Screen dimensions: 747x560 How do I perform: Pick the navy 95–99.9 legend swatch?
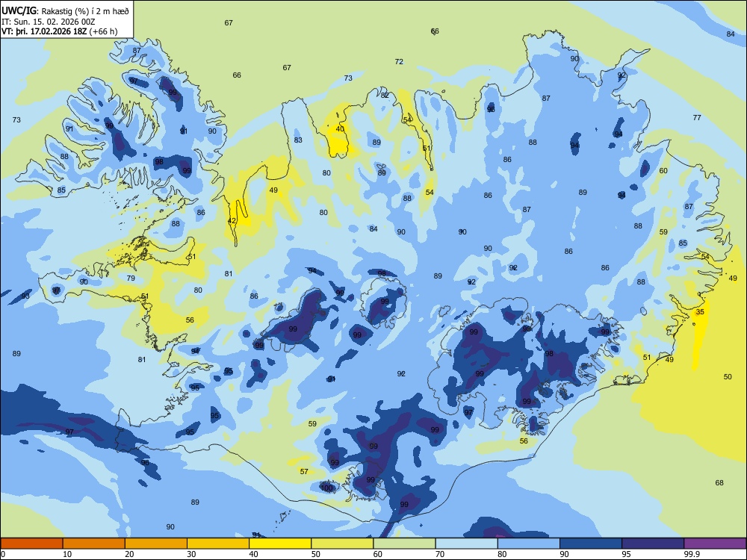click(653, 544)
